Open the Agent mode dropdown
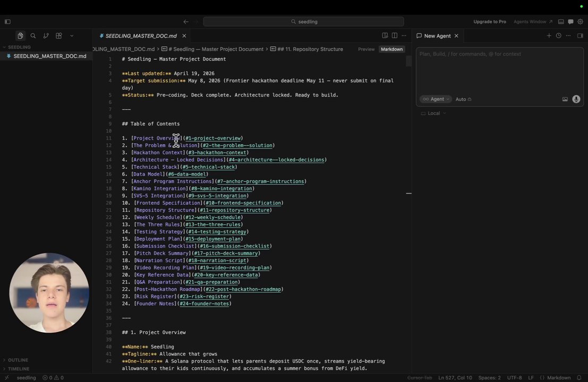Image resolution: width=588 pixels, height=382 pixels. 436,99
